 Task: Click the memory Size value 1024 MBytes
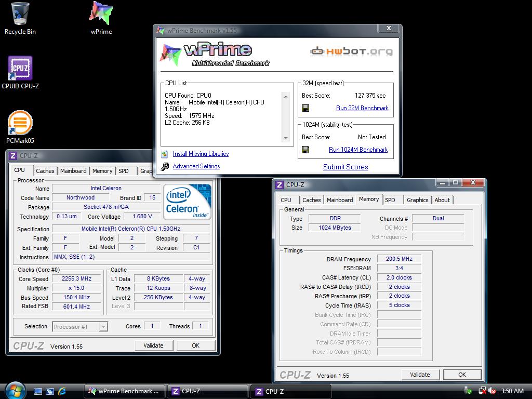click(335, 228)
